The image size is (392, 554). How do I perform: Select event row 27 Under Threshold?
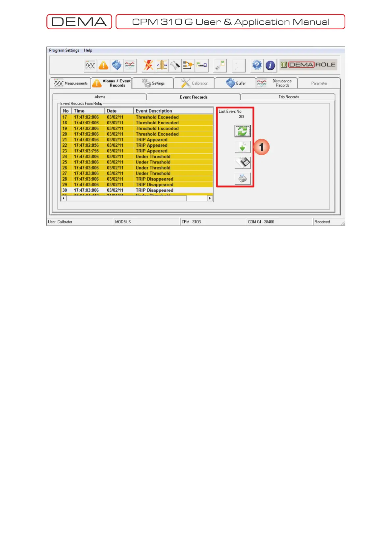click(x=137, y=173)
